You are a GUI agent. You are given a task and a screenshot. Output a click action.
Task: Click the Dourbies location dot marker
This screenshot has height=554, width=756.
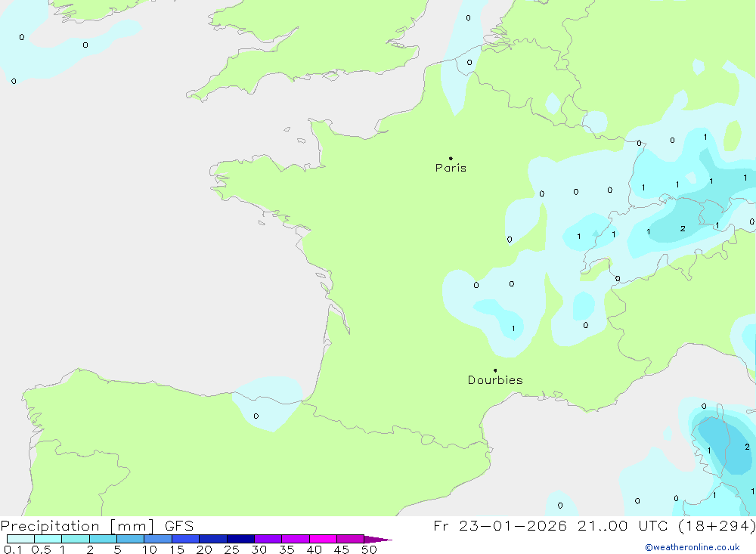(x=495, y=370)
